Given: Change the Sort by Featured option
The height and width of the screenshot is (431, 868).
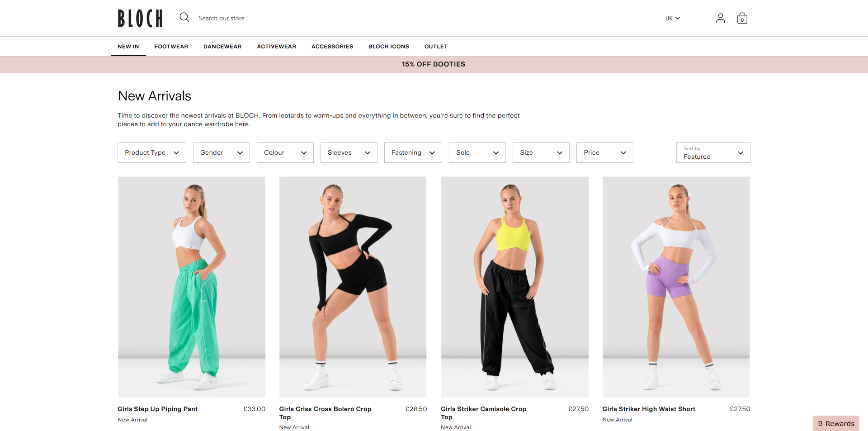Looking at the screenshot, I should click(713, 152).
